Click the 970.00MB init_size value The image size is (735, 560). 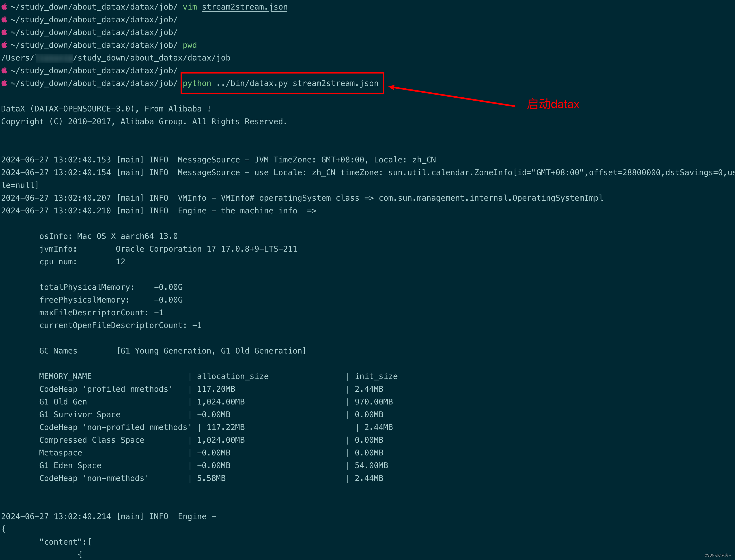point(374,402)
